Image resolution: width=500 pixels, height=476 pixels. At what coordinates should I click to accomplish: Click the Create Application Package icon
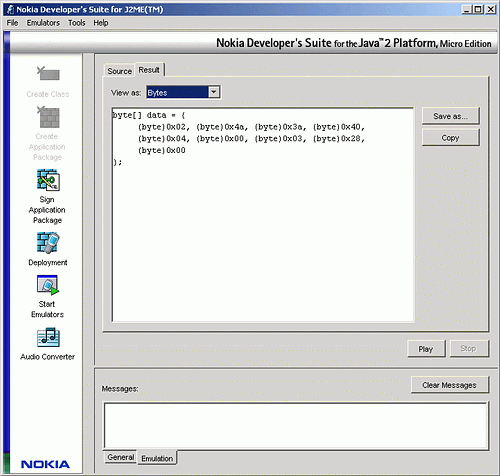tap(48, 117)
